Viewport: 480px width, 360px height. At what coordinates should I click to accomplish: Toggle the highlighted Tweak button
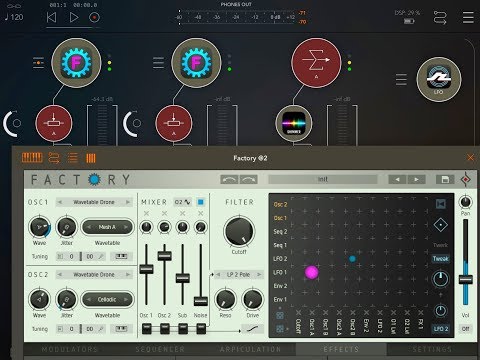coord(441,259)
